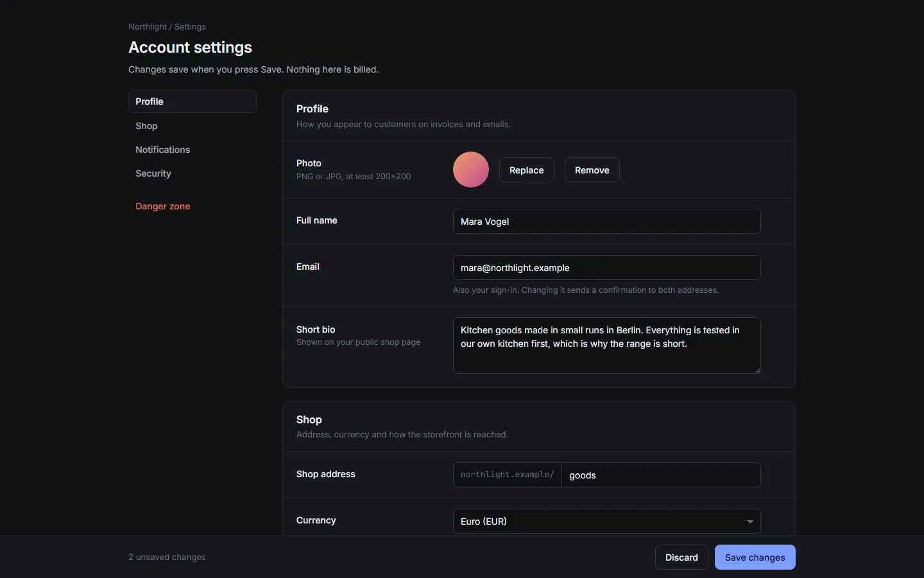The image size is (924, 578).
Task: Click the 'Account settings' page heading
Action: pos(191,48)
